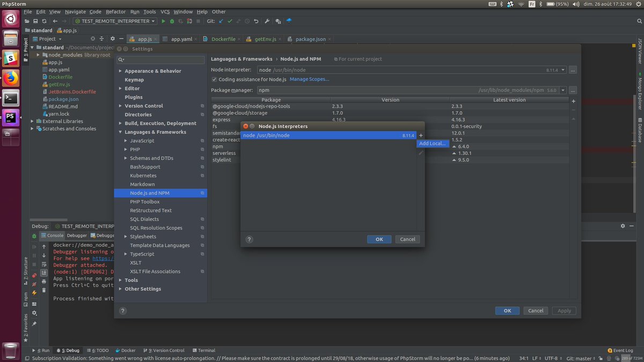Open the Event Log
The width and height of the screenshot is (644, 362).
[x=620, y=350]
